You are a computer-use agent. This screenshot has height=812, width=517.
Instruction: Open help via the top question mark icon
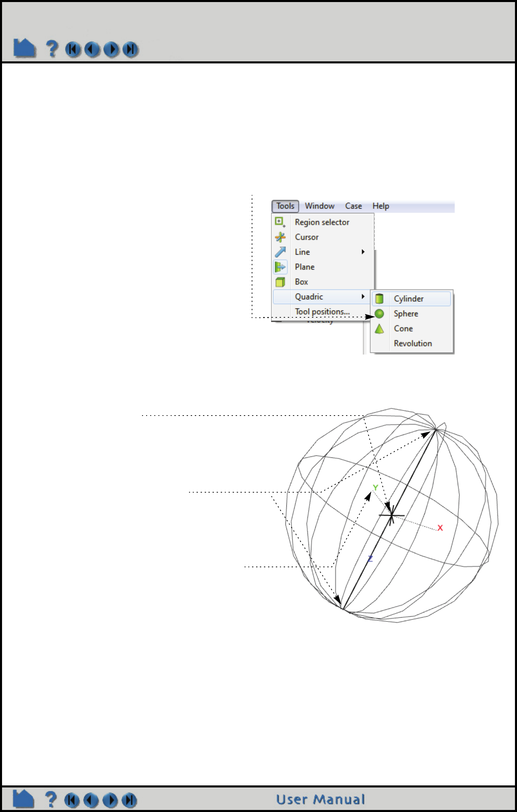tap(52, 48)
